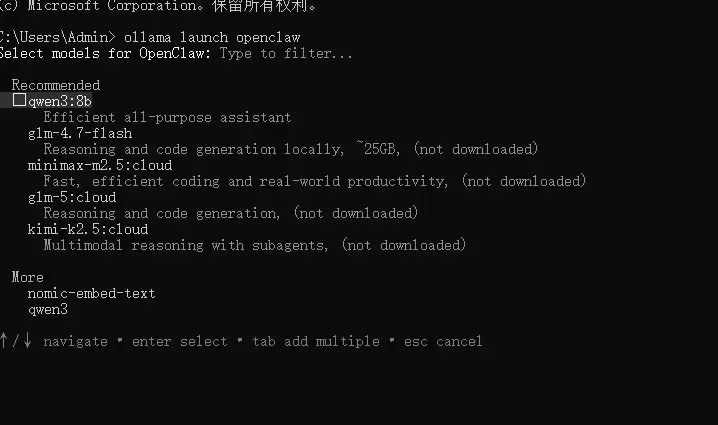718x425 pixels.
Task: Click the 'esc cancel' hint
Action: tap(443, 341)
